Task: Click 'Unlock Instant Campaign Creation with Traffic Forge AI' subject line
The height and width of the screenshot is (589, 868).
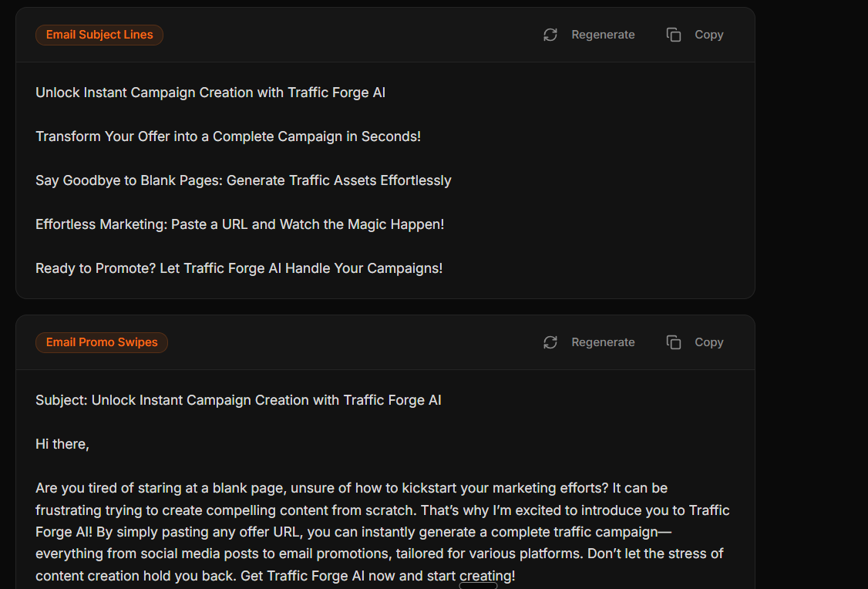Action: (x=210, y=93)
